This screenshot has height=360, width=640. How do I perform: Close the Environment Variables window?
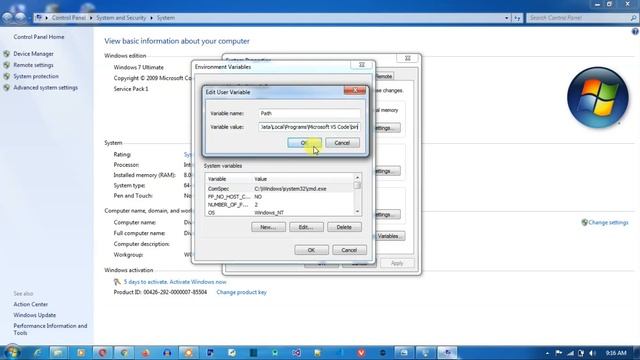pos(362,65)
